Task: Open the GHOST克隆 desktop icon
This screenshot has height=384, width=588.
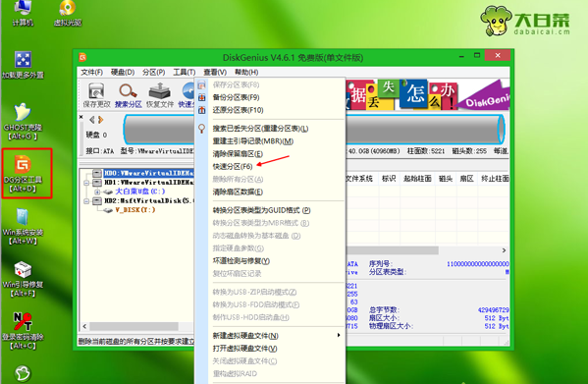Action: (23, 121)
